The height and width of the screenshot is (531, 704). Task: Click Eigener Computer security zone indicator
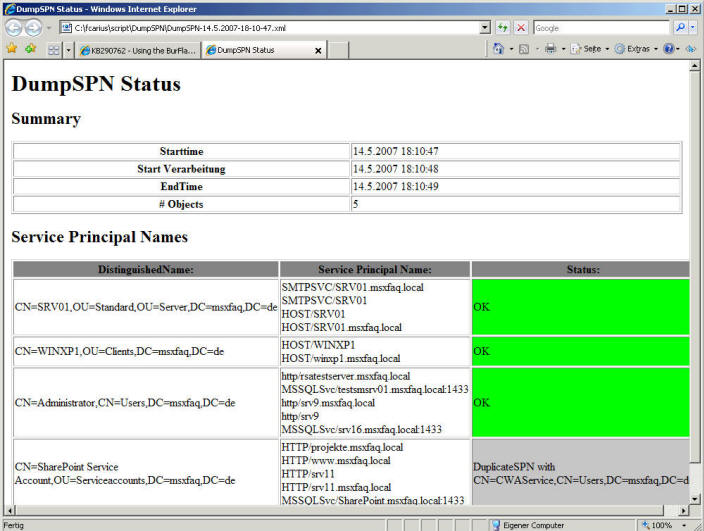point(528,525)
